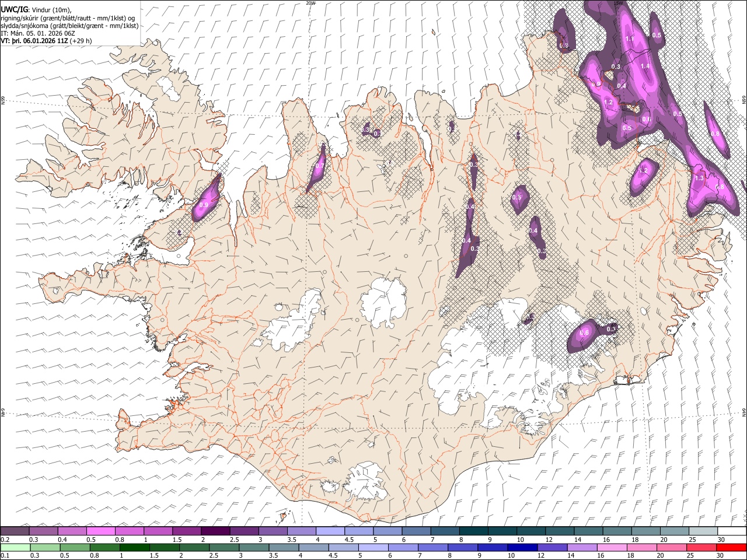Pick the grey-teal 14–16 swatch in upper legend

coord(589,531)
